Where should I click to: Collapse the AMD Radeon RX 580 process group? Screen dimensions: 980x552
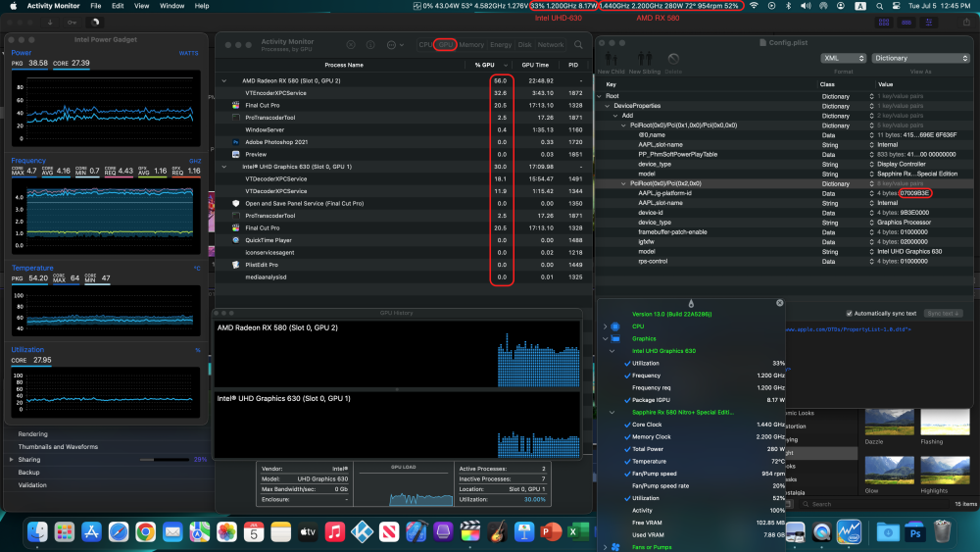point(224,80)
